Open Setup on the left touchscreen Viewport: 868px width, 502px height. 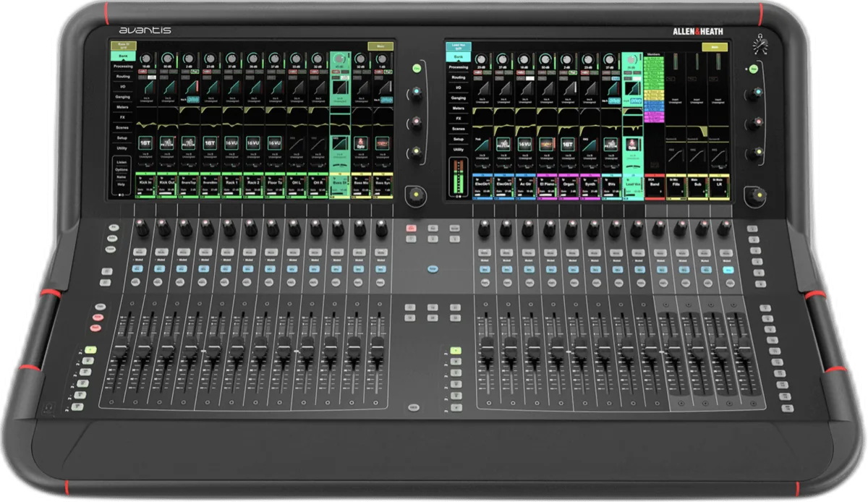pos(123,137)
